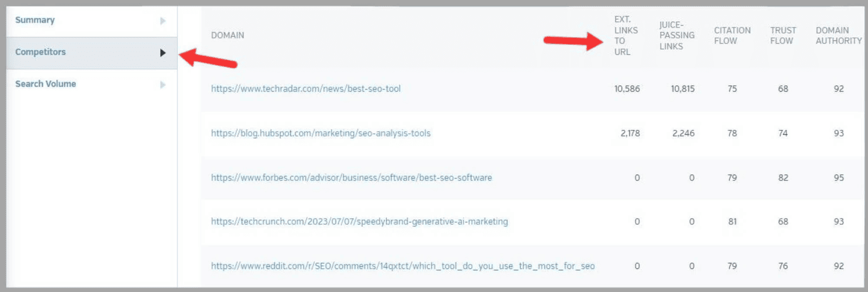The height and width of the screenshot is (292, 868).
Task: Sort by Juice-Passing Links column
Action: click(x=676, y=36)
